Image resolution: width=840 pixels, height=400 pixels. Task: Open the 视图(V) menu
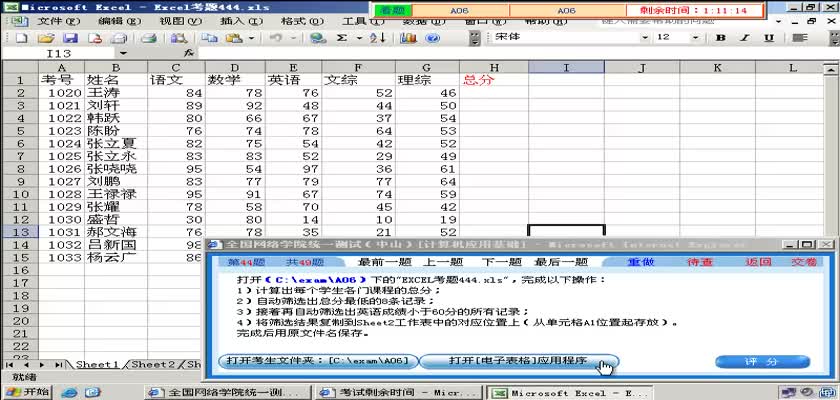click(181, 21)
